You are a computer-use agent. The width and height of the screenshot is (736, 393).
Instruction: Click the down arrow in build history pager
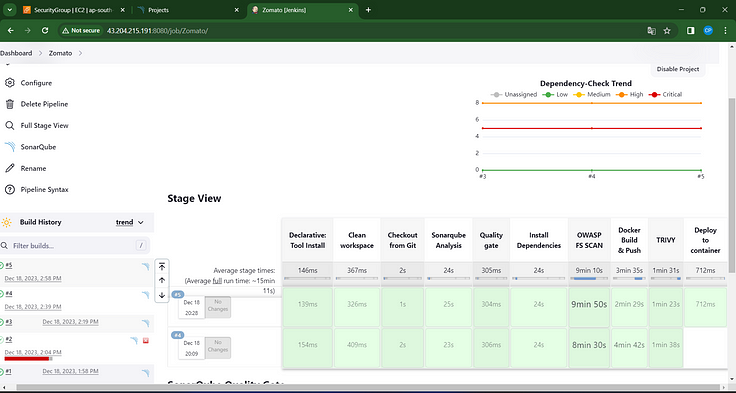click(x=162, y=295)
